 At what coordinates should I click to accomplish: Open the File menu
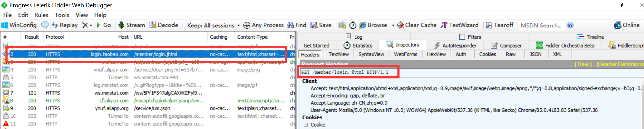pyautogui.click(x=8, y=15)
